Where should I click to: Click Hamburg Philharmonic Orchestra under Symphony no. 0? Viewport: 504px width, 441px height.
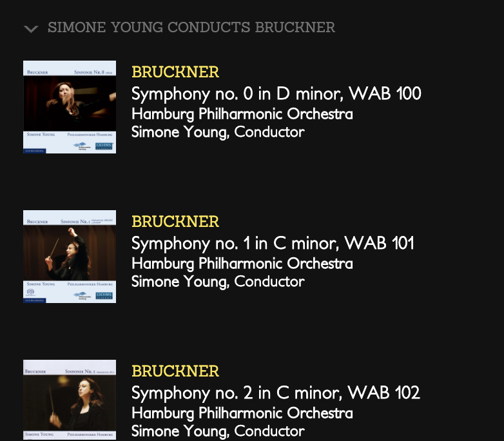tap(242, 114)
